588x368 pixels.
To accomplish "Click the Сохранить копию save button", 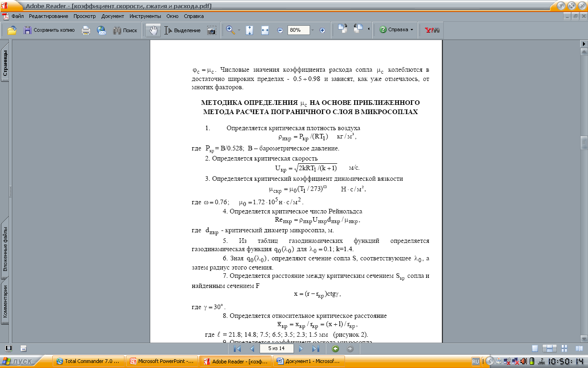I will [x=49, y=30].
